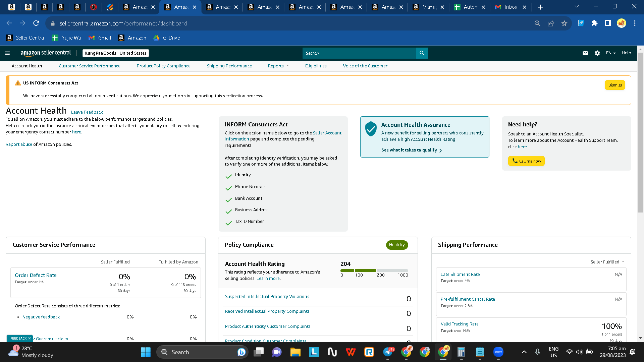Click the Call me now button
Screen dimensions: 644x362
click(x=526, y=161)
